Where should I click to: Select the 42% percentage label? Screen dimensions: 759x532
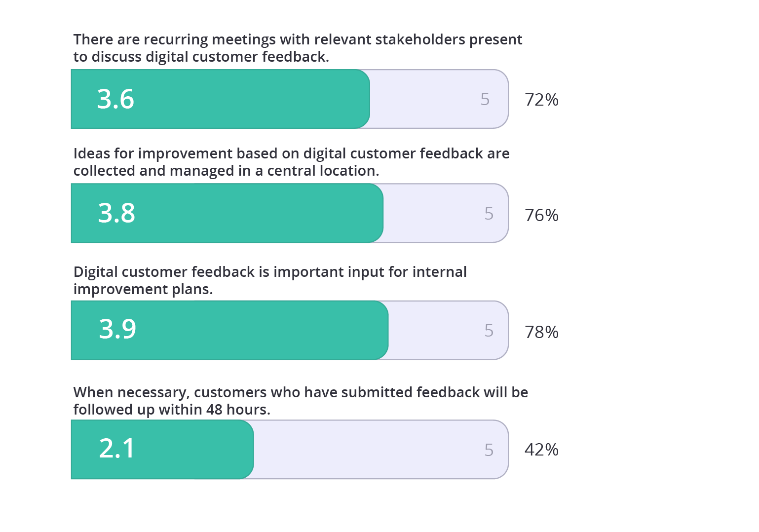(x=541, y=450)
